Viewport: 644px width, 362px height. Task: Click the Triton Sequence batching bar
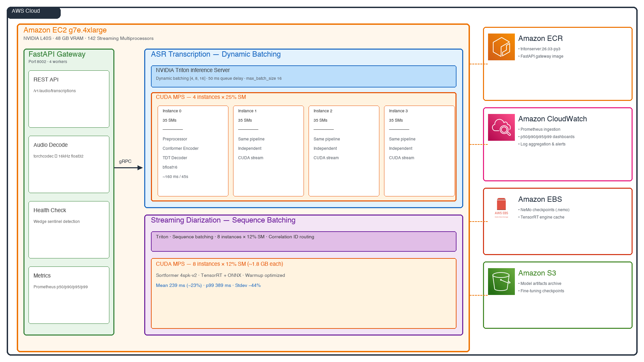[304, 241]
